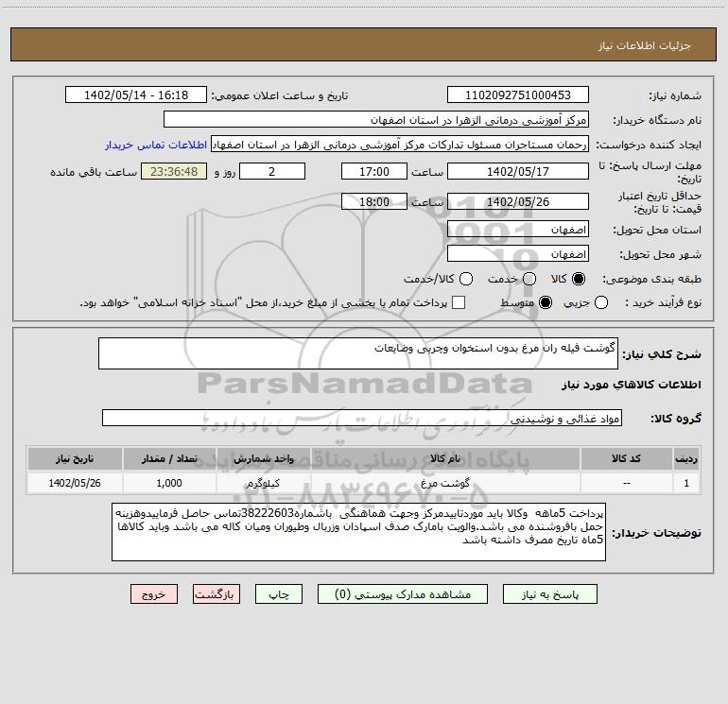Click the quantity cell 1,000
This screenshot has width=728, height=704.
click(169, 483)
